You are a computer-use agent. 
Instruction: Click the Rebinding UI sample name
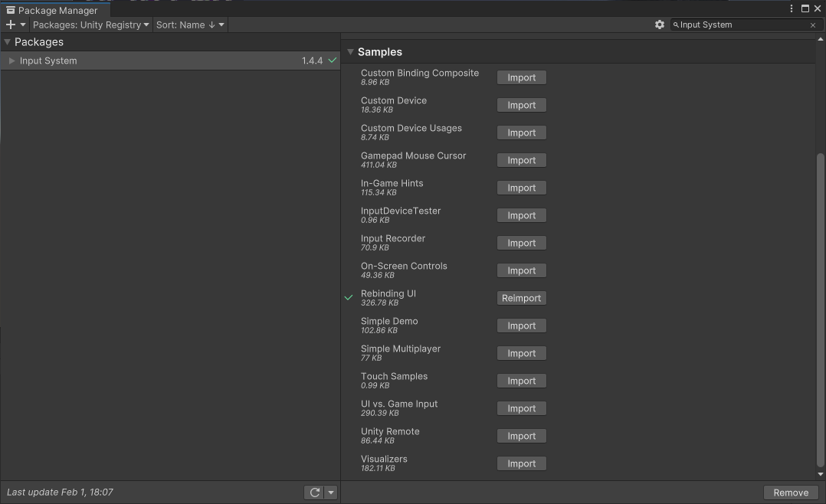(x=388, y=293)
